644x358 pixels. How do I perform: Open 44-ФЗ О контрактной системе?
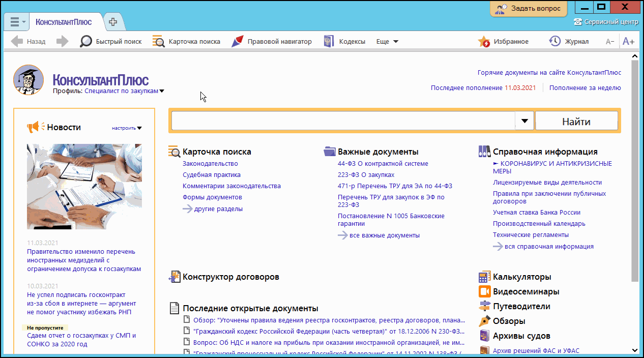[x=383, y=164]
